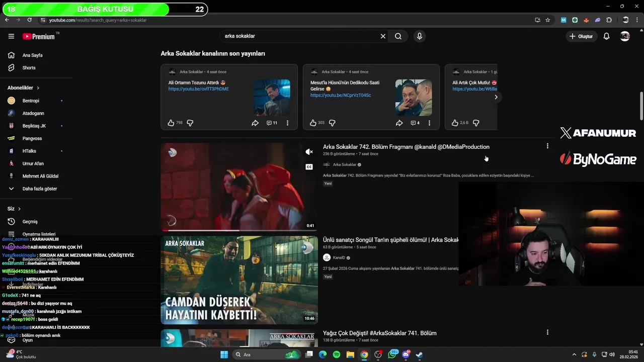Expand the Siz section chevron
The width and height of the screenshot is (644, 362).
click(x=19, y=209)
